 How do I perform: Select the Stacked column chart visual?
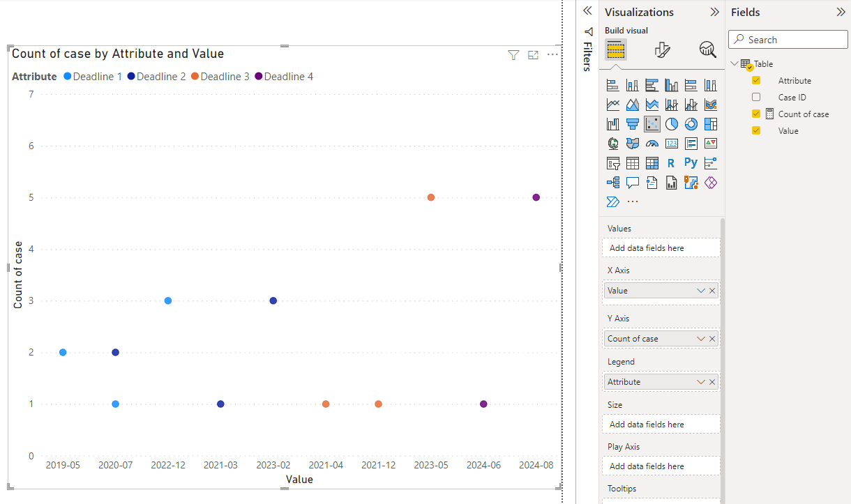(633, 85)
